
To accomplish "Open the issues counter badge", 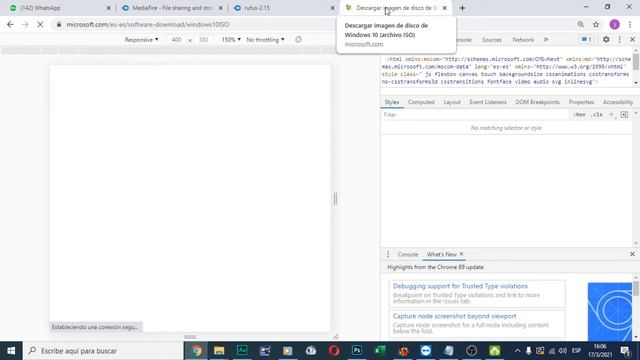I will pyautogui.click(x=586, y=40).
